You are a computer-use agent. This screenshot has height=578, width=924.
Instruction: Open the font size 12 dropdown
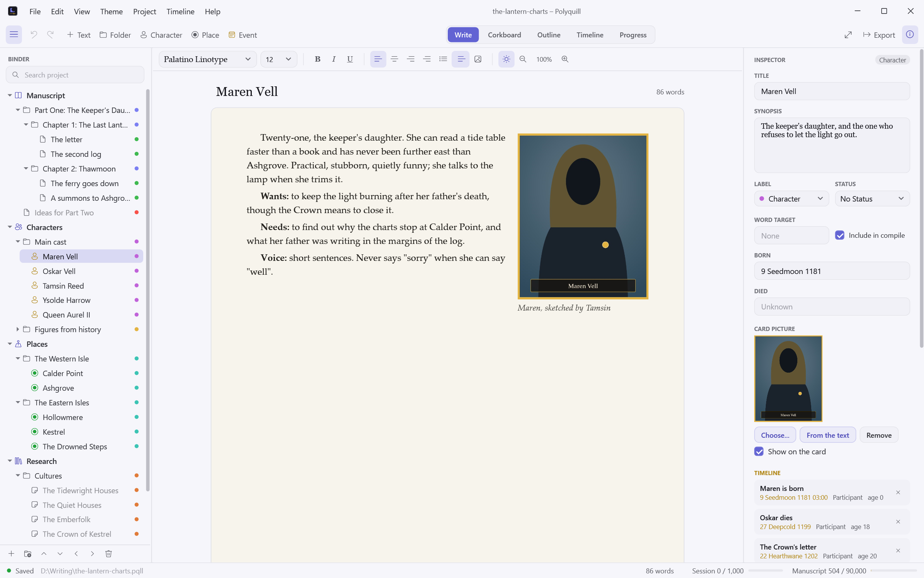pyautogui.click(x=279, y=59)
